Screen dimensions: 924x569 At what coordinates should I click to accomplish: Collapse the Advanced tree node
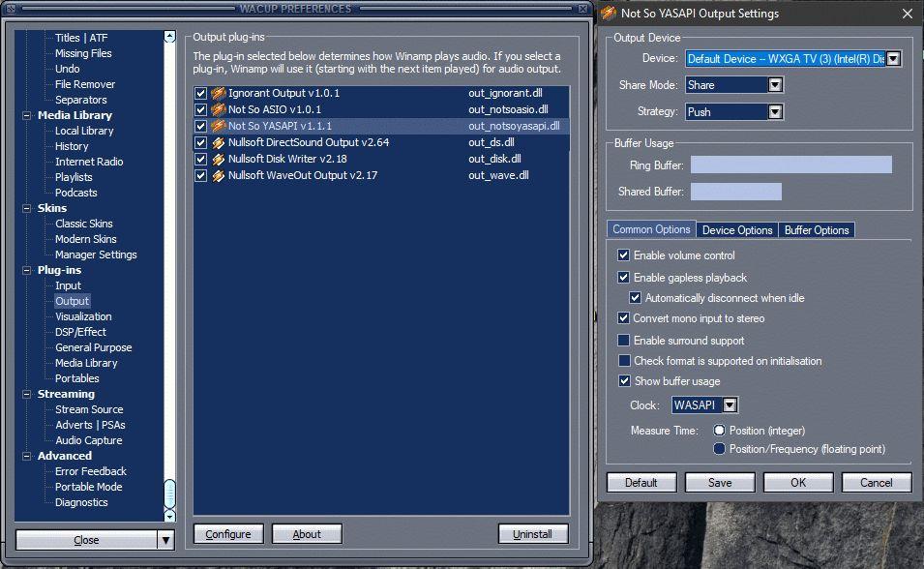coord(26,456)
